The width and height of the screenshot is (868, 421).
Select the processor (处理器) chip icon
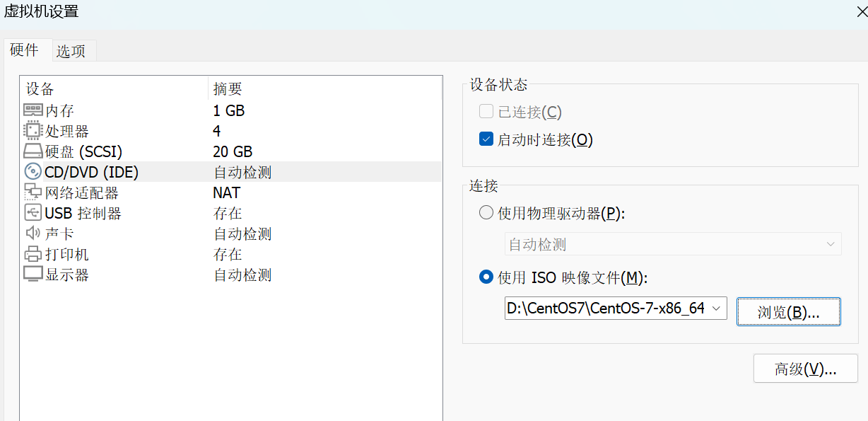pyautogui.click(x=33, y=131)
